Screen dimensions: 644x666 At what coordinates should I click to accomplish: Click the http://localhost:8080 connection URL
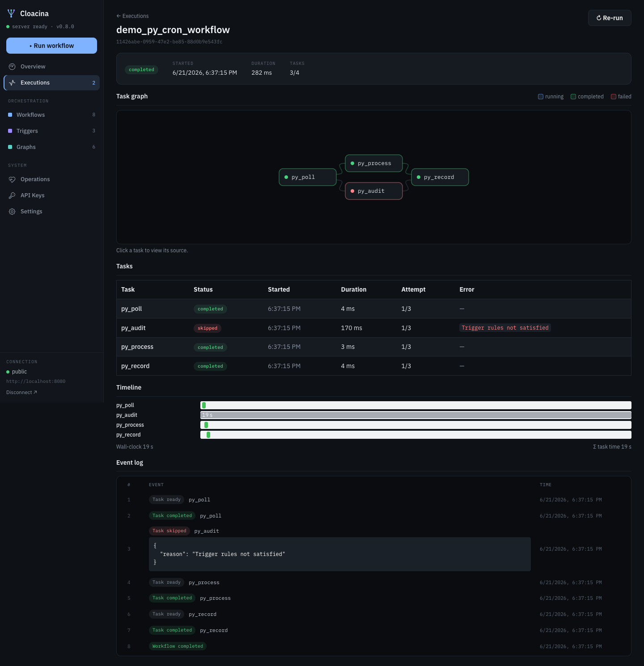click(36, 382)
